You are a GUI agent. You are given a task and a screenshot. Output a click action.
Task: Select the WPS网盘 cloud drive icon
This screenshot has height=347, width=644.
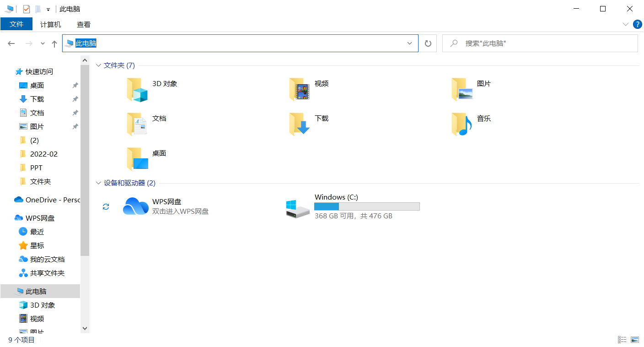pyautogui.click(x=136, y=206)
